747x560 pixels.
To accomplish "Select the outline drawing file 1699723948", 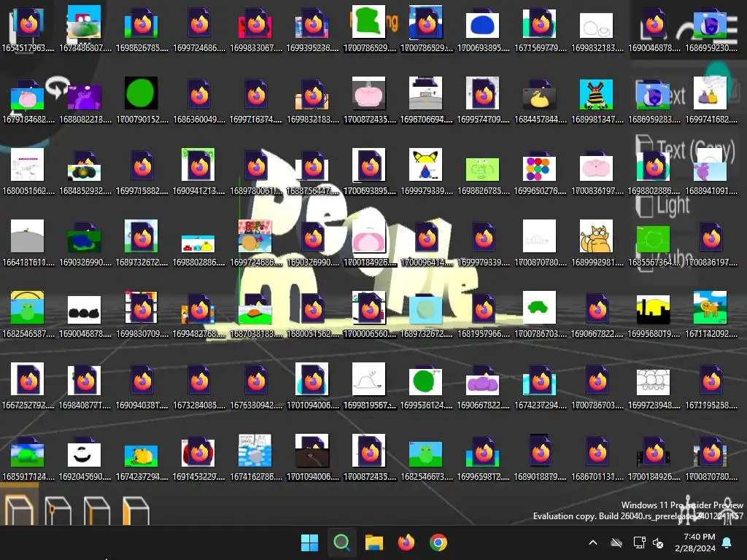I will [654, 386].
